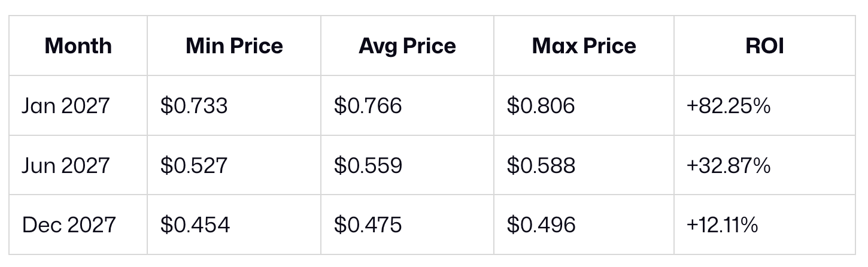Click the ROI column header
Viewport: 868px width, 267px height.
click(x=764, y=46)
